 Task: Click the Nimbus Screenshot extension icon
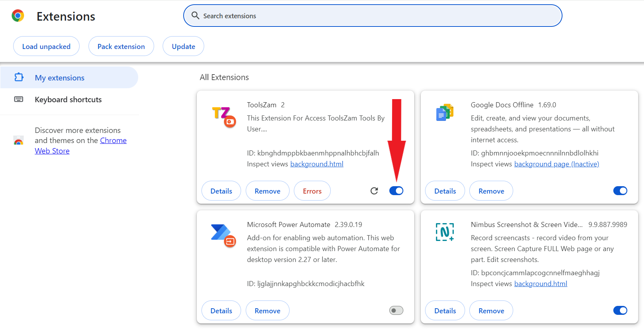(445, 232)
